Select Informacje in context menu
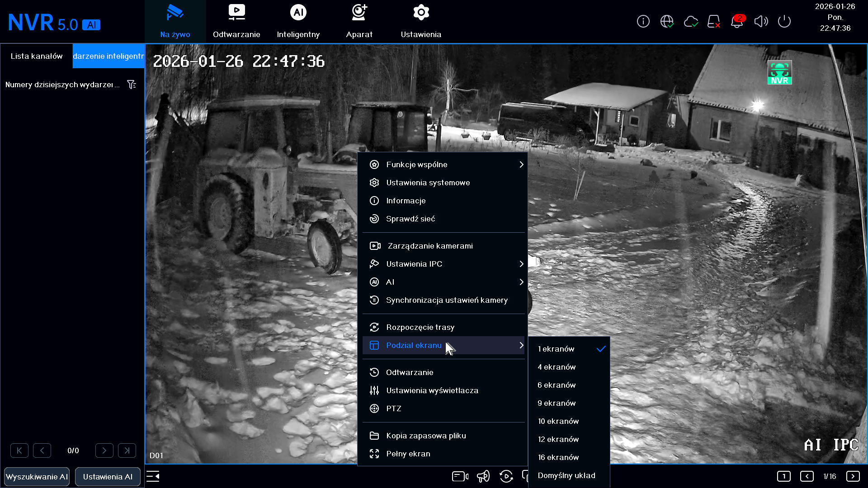Screen dimensions: 868x488 click(x=443, y=201)
